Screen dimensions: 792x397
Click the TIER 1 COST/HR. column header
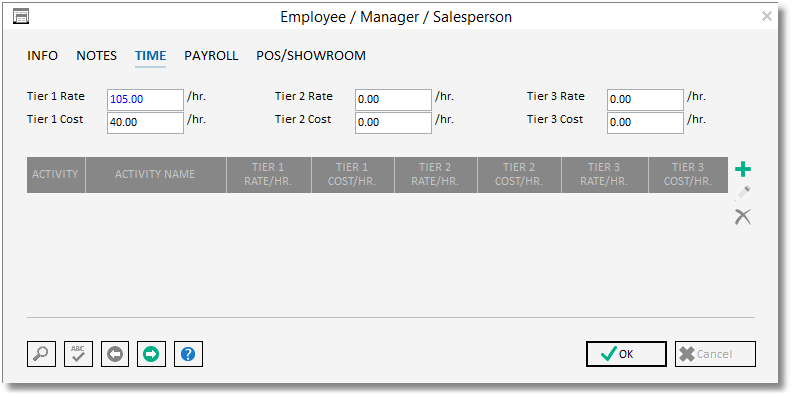click(353, 175)
